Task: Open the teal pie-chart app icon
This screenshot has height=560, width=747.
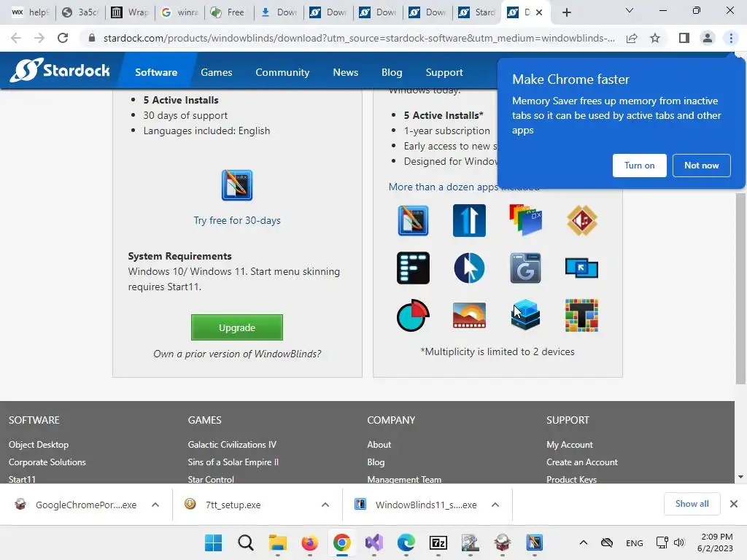Action: click(x=413, y=315)
